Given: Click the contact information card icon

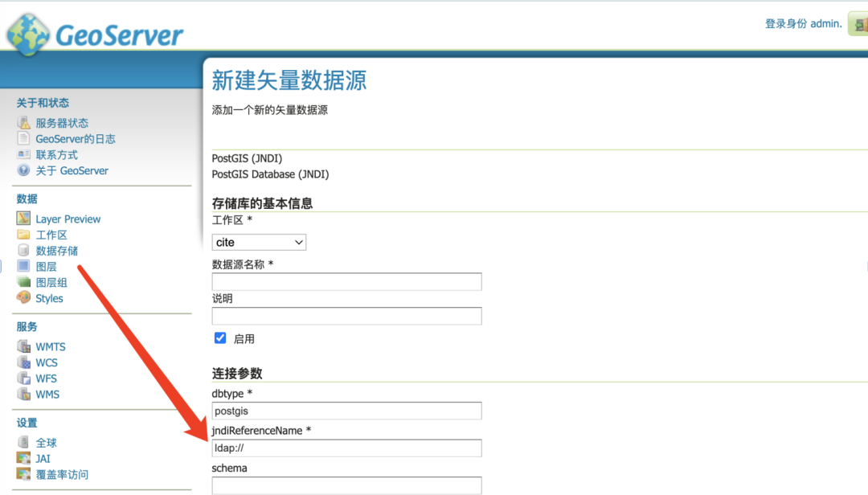Looking at the screenshot, I should [23, 154].
